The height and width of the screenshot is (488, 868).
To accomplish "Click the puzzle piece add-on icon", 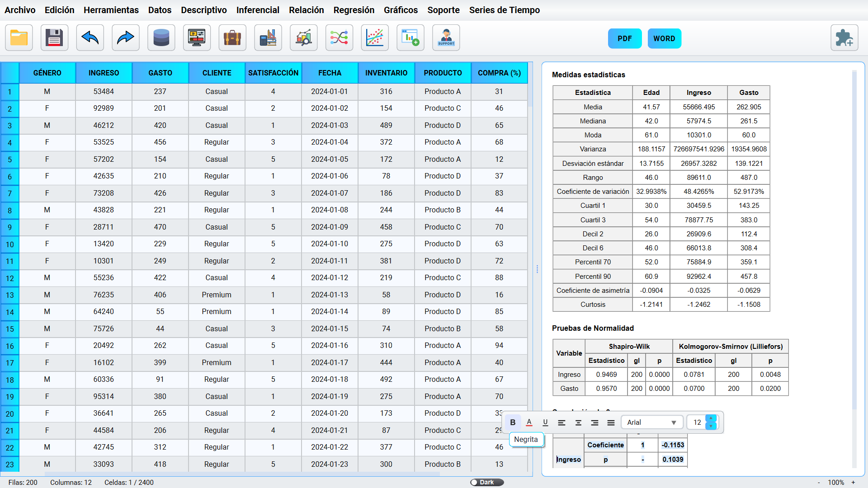I will (844, 38).
